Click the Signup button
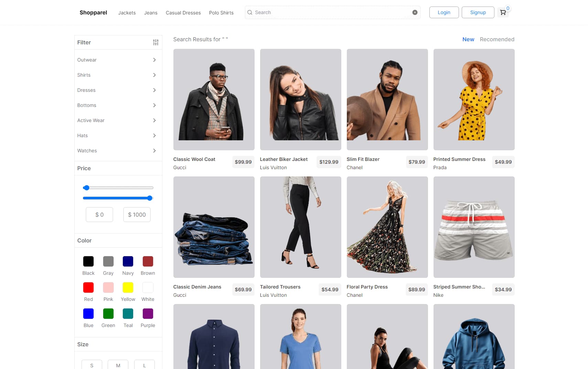Image resolution: width=588 pixels, height=369 pixels. click(478, 12)
